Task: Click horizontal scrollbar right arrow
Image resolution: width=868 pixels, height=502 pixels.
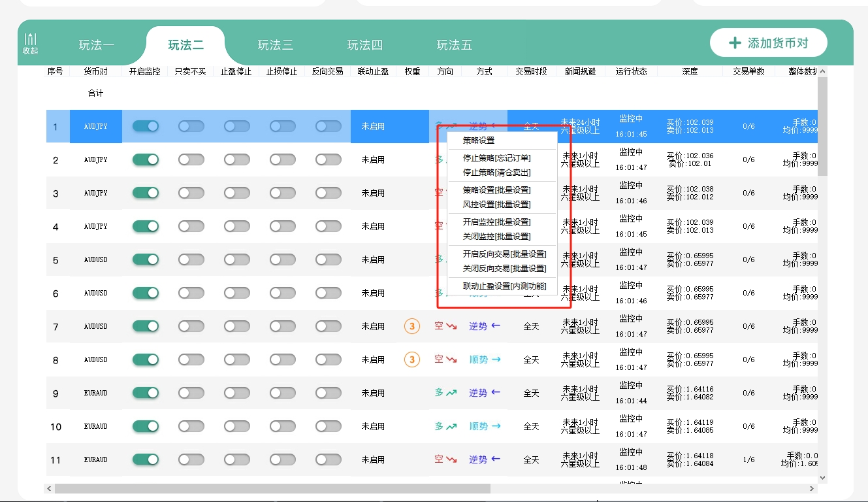Action: pyautogui.click(x=812, y=488)
